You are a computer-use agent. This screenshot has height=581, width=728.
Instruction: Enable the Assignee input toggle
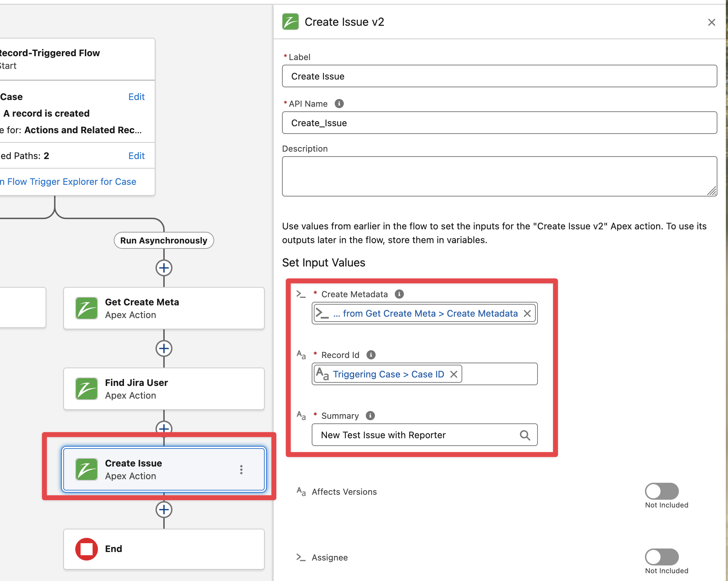[661, 557]
